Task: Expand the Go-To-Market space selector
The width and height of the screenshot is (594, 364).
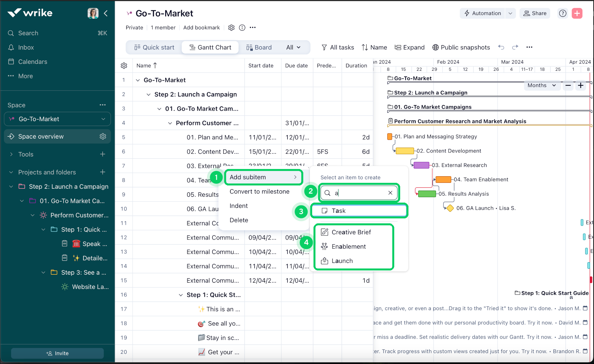Action: pyautogui.click(x=104, y=119)
